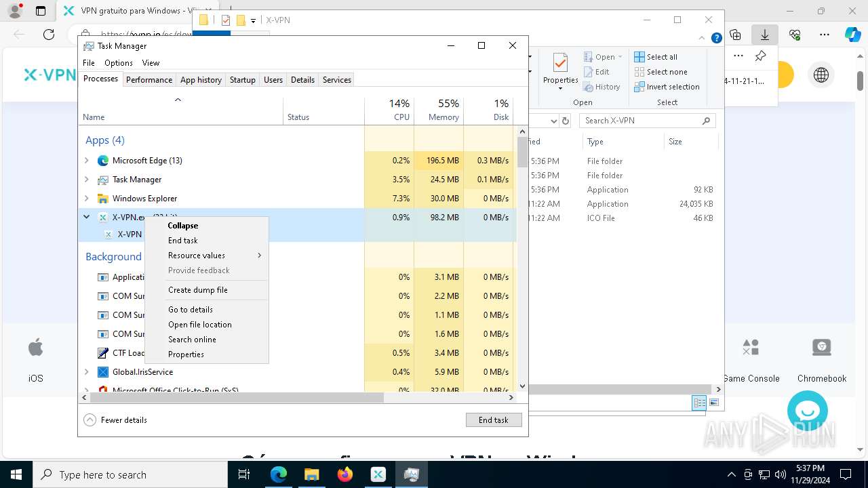Screen dimensions: 868x488
Task: Open the View menu in Task Manager
Action: pyautogui.click(x=151, y=63)
